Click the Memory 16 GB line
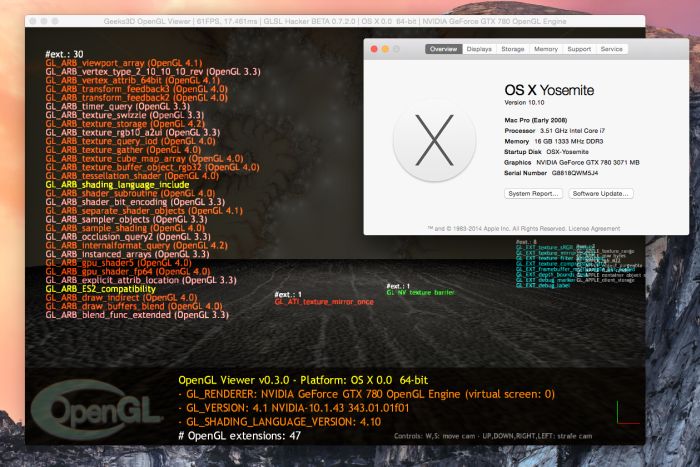The image size is (700, 467). pos(554,142)
